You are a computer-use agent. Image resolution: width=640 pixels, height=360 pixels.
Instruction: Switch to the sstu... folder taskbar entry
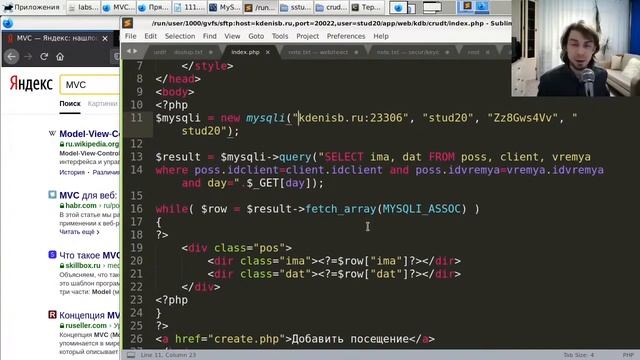pos(296,7)
